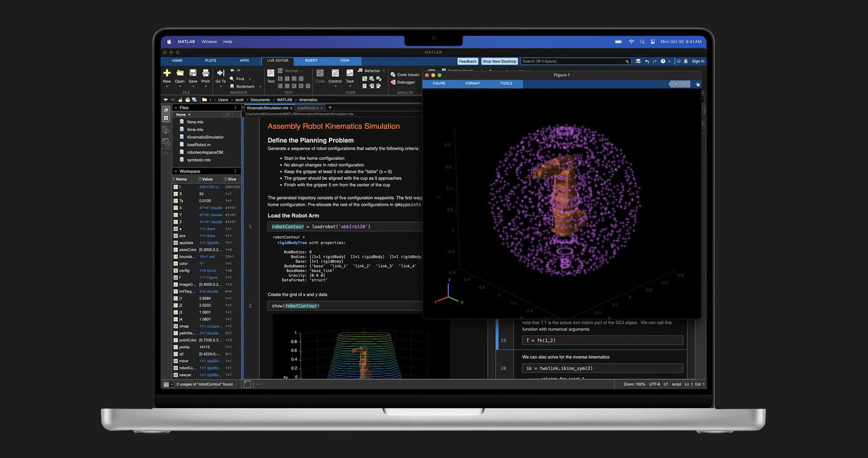868x458 pixels.
Task: Click the up-one-folder icon in address bar
Action: [x=180, y=100]
